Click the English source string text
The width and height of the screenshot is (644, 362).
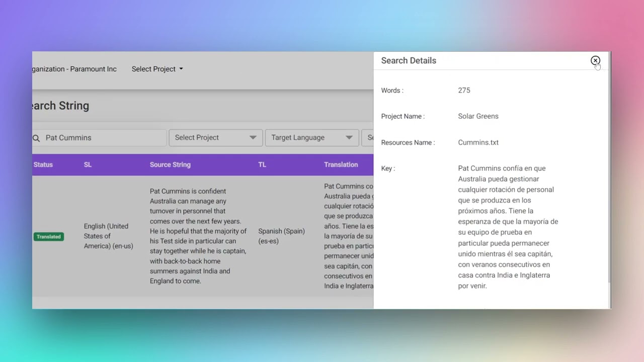tap(198, 236)
